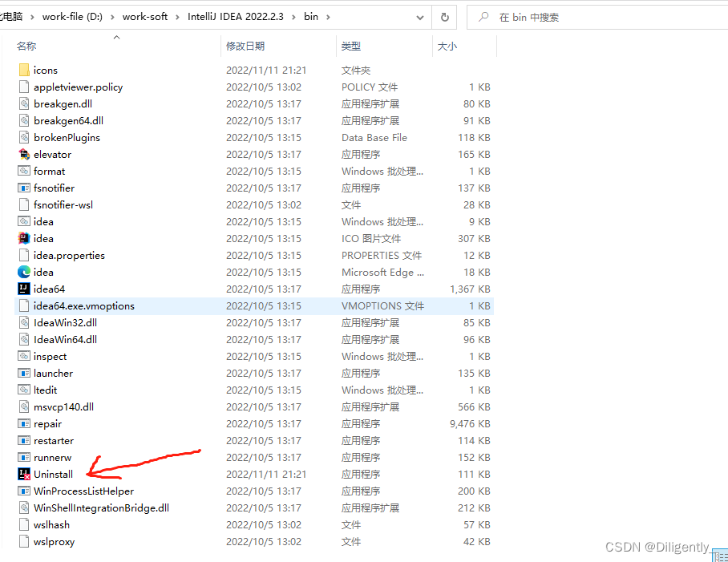Image resolution: width=728 pixels, height=562 pixels.
Task: Click the format batch file icon
Action: tap(24, 171)
